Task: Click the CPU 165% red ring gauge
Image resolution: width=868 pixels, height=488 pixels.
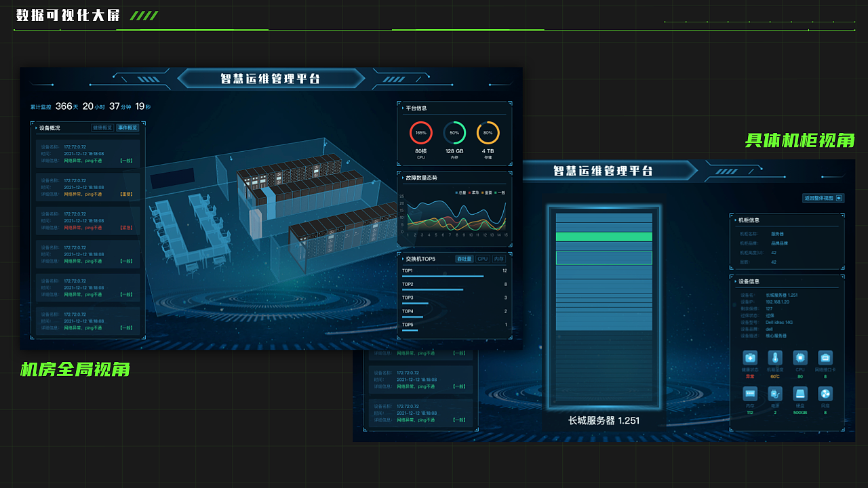Action: pos(420,133)
